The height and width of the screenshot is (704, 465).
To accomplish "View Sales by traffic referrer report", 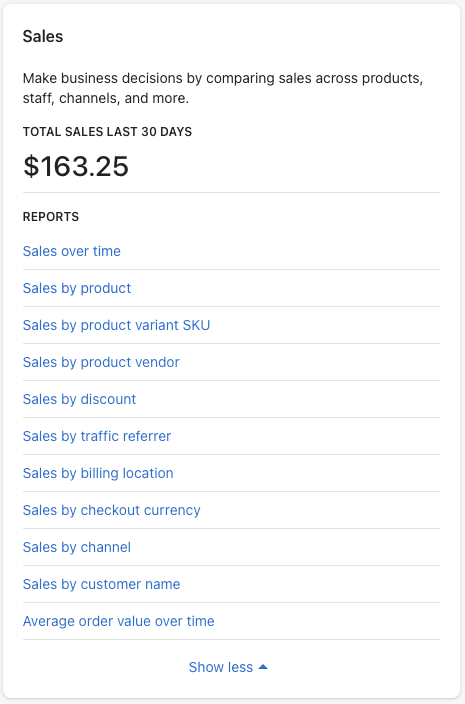I will point(97,436).
